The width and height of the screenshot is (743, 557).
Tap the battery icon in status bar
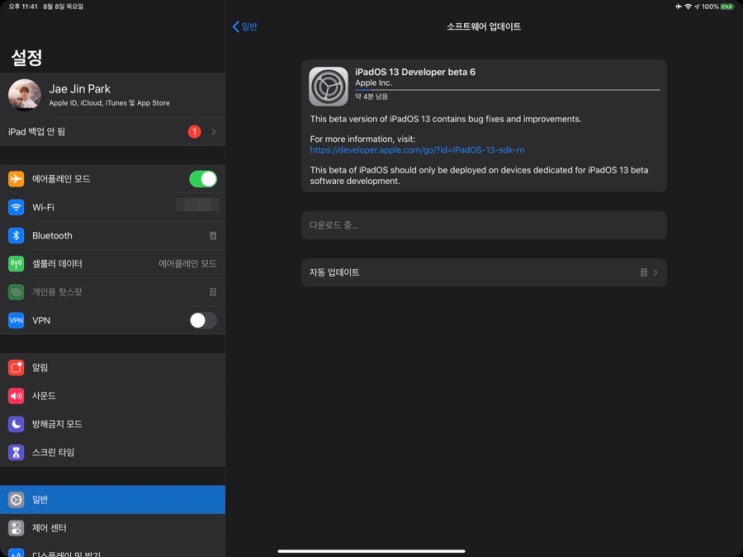(728, 7)
